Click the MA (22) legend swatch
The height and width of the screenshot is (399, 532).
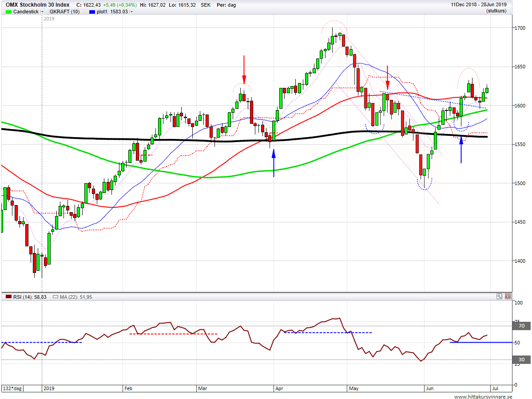pyautogui.click(x=56, y=297)
